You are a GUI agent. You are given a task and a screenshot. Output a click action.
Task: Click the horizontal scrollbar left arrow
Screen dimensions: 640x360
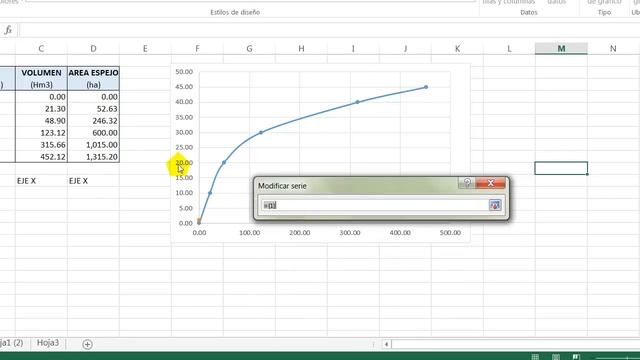pyautogui.click(x=386, y=344)
